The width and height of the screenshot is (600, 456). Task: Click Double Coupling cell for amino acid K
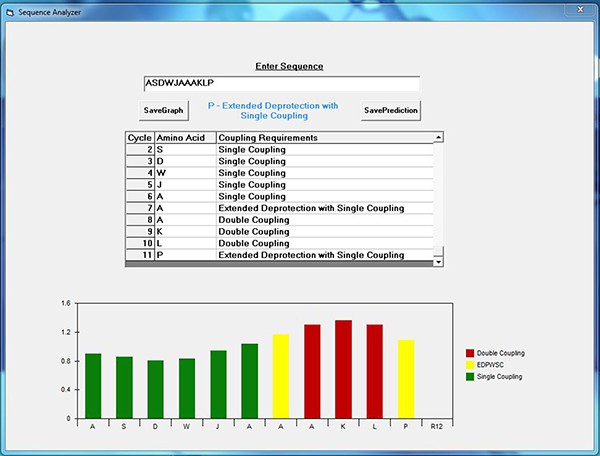pos(325,231)
